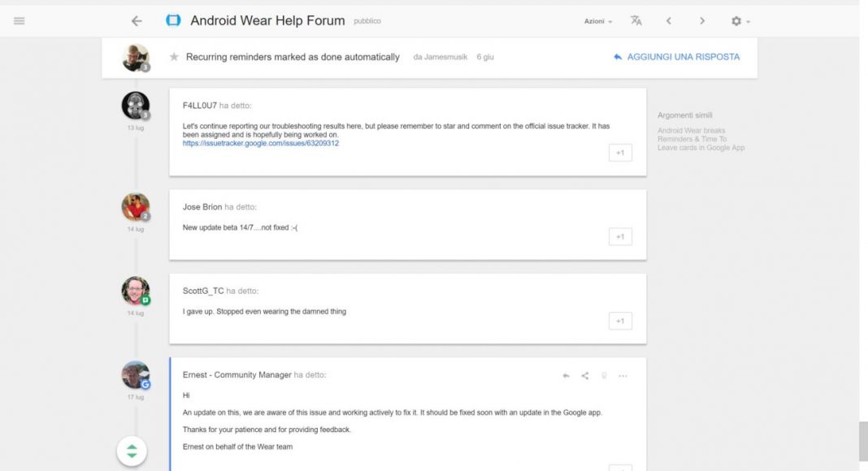Click the 'pubblico' label beside forum title
The width and height of the screenshot is (868, 471).
[x=367, y=21]
